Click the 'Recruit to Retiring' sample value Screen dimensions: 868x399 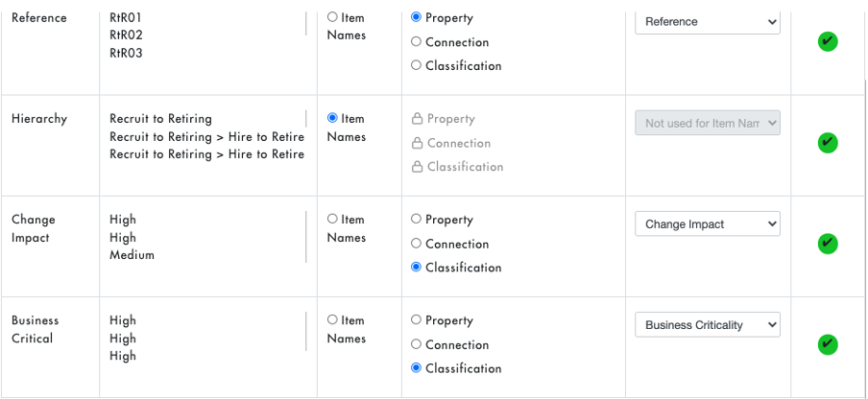click(160, 119)
